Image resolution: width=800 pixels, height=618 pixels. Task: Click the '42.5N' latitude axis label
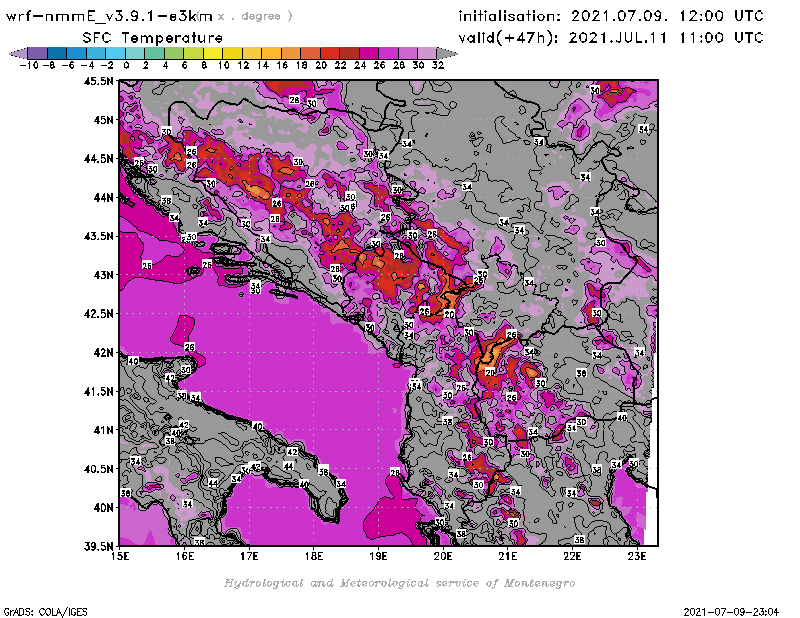(x=98, y=314)
